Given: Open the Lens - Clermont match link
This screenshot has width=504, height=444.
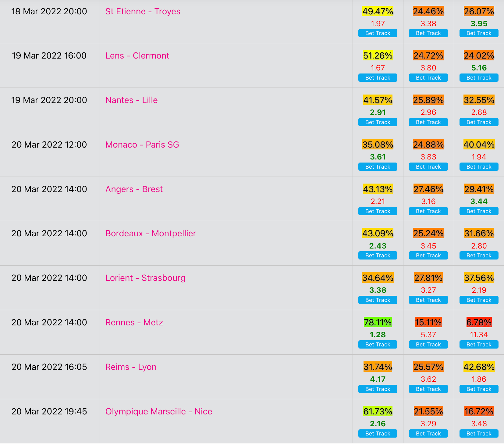Looking at the screenshot, I should tap(137, 56).
